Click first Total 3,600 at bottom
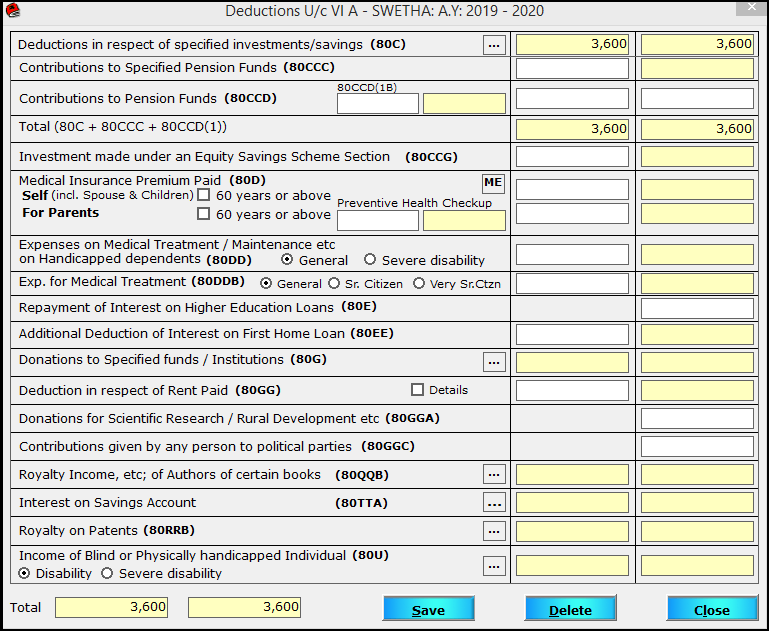Screen dimensions: 769x631 point(111,607)
